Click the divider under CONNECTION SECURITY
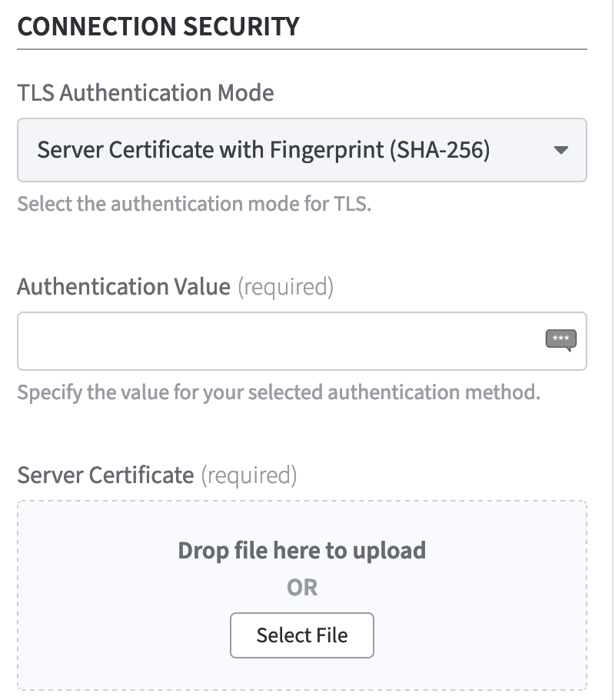Viewport: 615px width, 700px height. (x=301, y=49)
